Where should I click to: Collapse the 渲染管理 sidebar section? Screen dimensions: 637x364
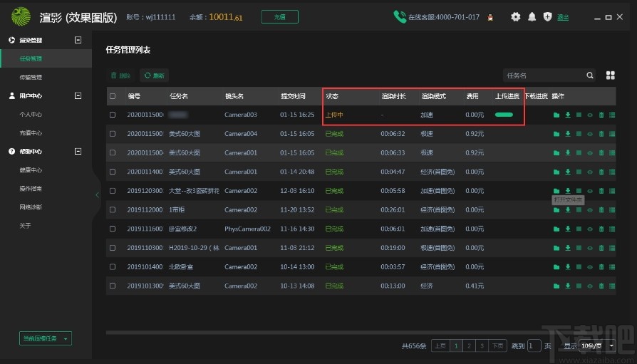[x=78, y=40]
